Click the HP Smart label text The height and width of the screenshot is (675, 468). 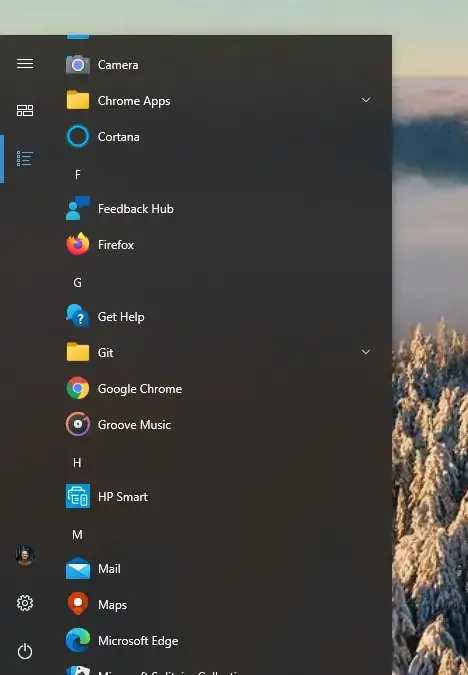point(123,497)
